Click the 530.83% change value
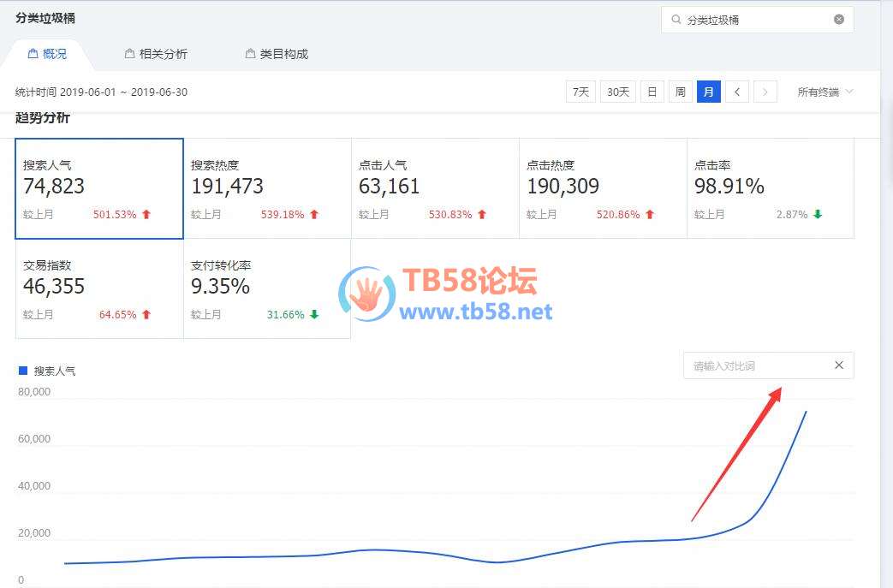This screenshot has height=588, width=893. point(450,215)
